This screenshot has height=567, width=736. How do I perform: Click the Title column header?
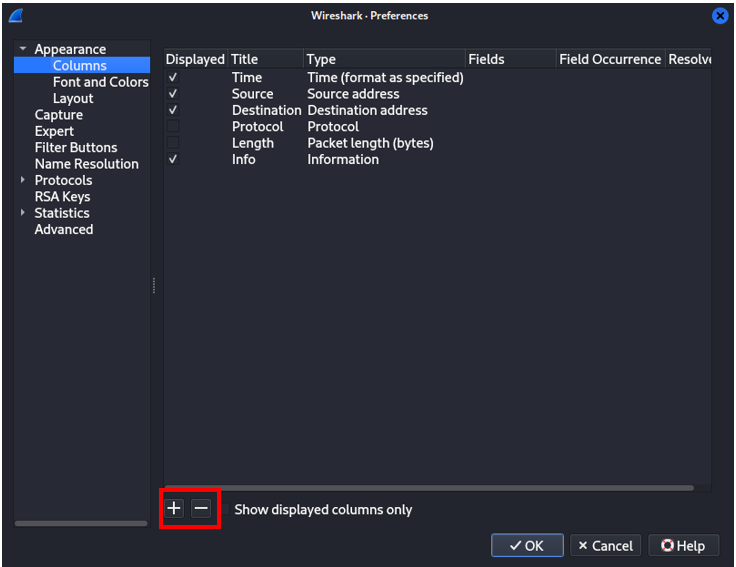coord(266,59)
